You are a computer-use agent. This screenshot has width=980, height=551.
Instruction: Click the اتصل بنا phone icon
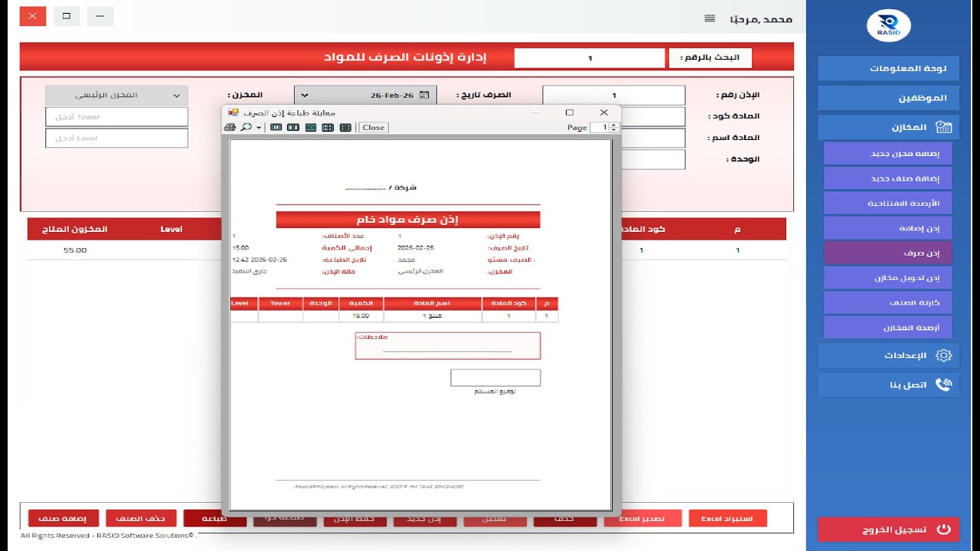(x=944, y=384)
